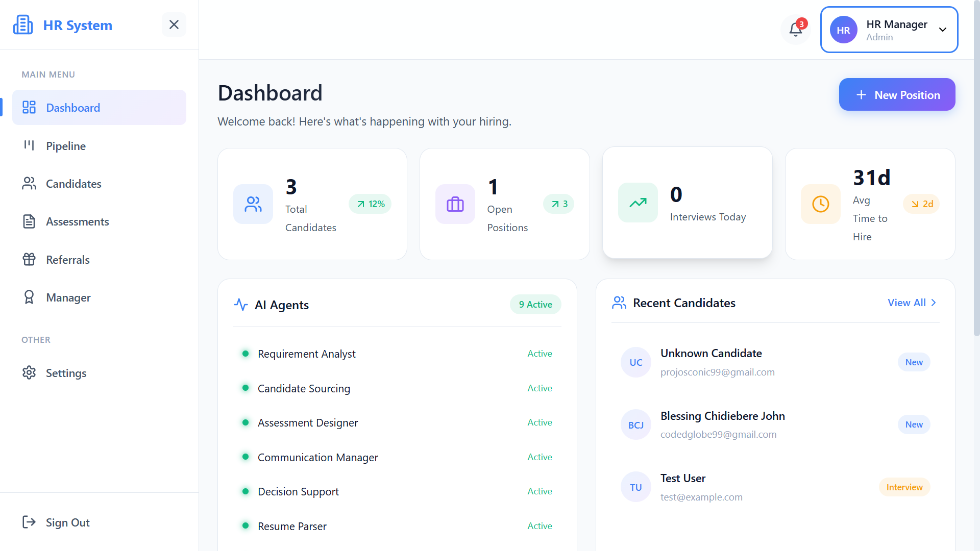Select Dashboard in the main menu
The width and height of the screenshot is (980, 551).
[73, 108]
